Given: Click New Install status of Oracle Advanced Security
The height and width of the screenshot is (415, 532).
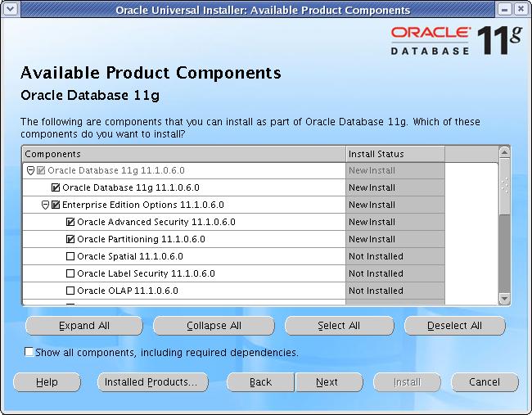Looking at the screenshot, I should point(372,222).
